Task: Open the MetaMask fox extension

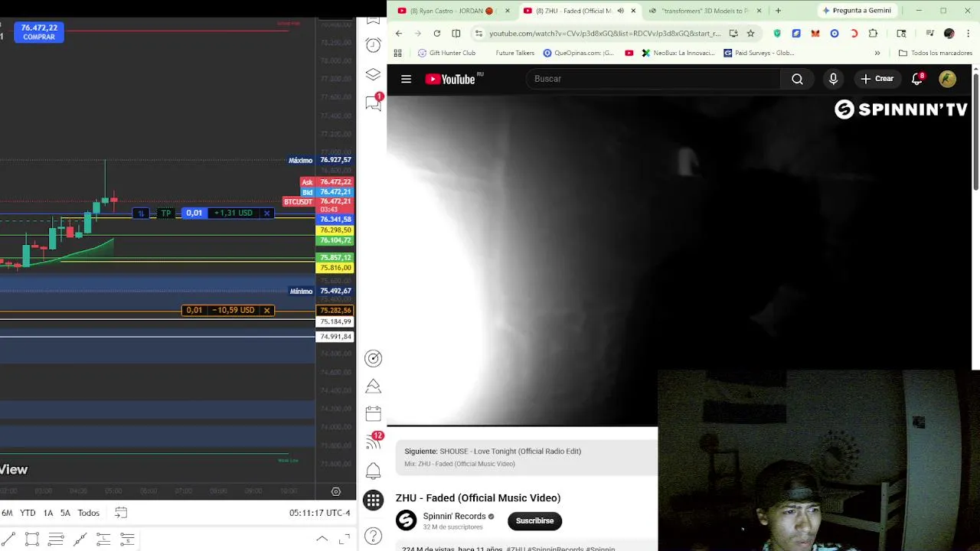Action: click(x=815, y=33)
